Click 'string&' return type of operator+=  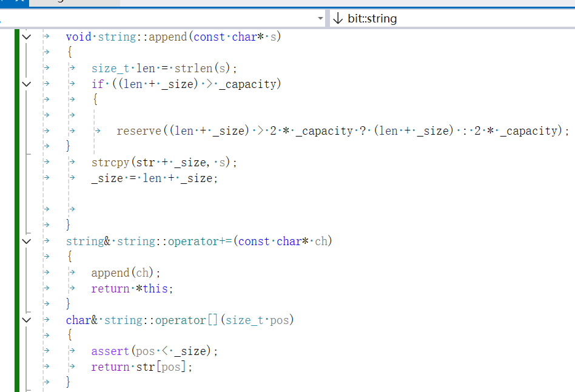(x=88, y=241)
